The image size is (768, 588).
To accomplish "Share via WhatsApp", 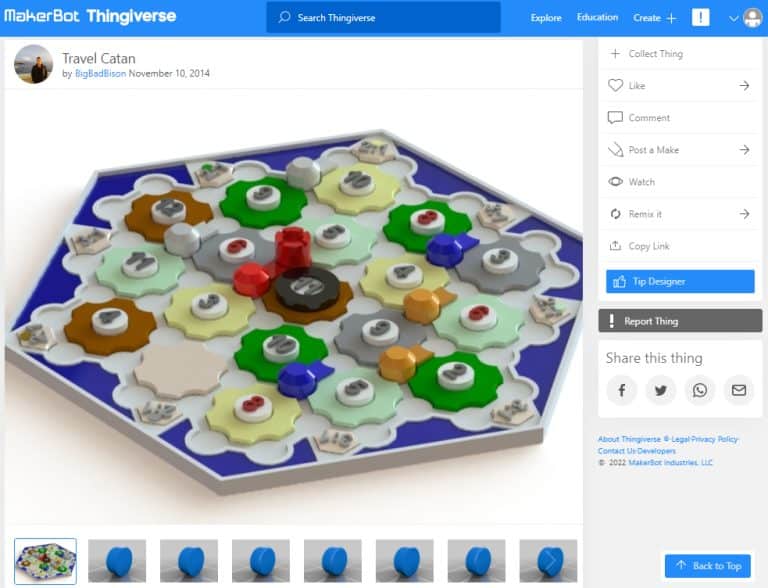I will click(700, 390).
